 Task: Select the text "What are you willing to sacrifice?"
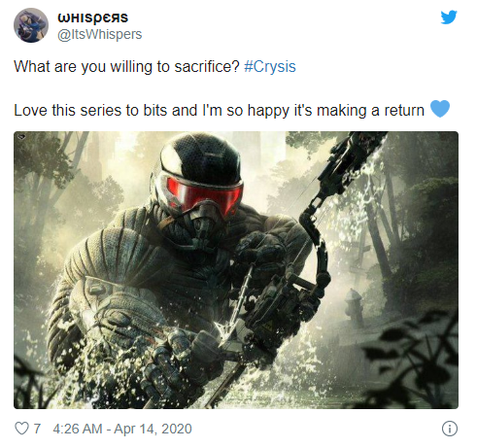point(126,67)
